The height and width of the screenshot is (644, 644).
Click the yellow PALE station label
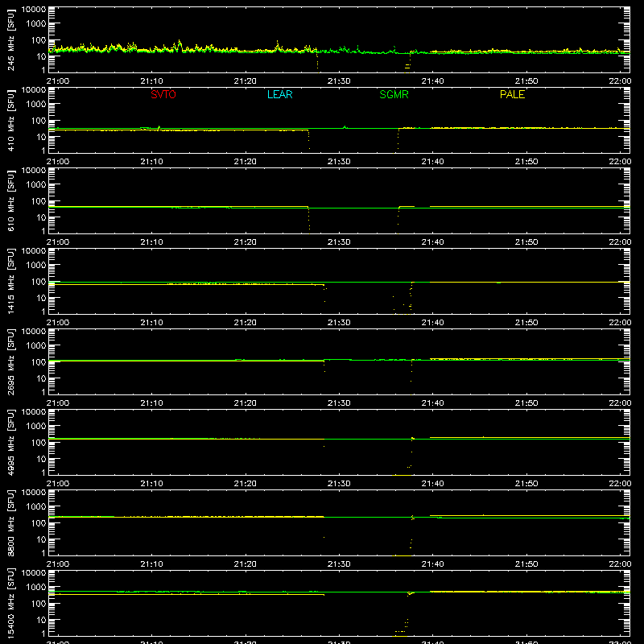tap(512, 94)
